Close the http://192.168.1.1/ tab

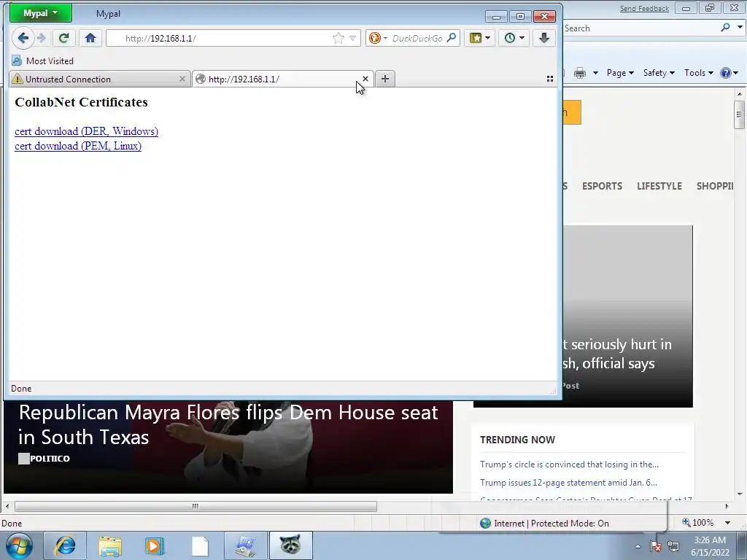(x=365, y=79)
